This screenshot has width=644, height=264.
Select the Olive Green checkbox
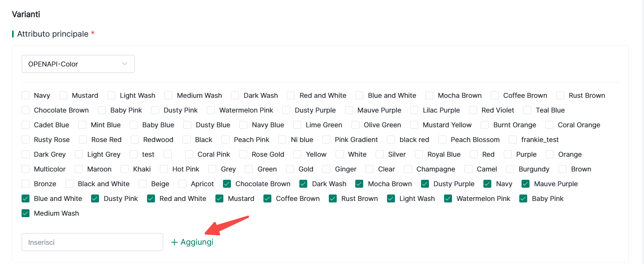pyautogui.click(x=356, y=125)
